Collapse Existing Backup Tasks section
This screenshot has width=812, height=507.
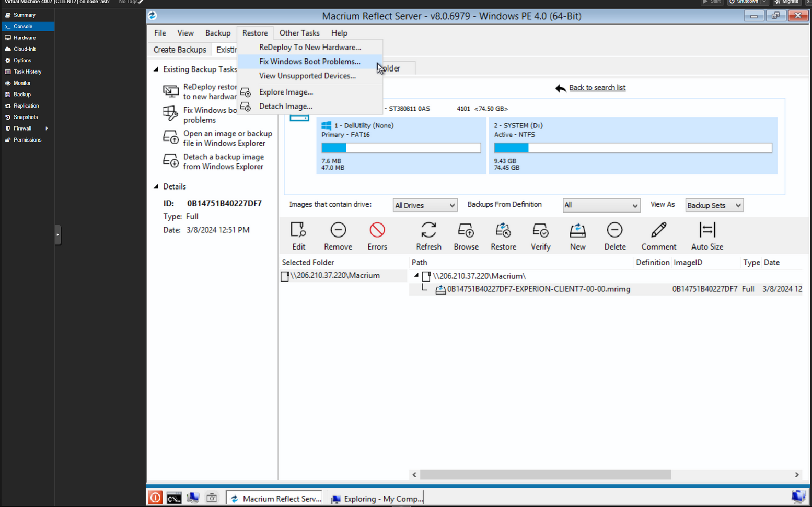[x=156, y=69]
